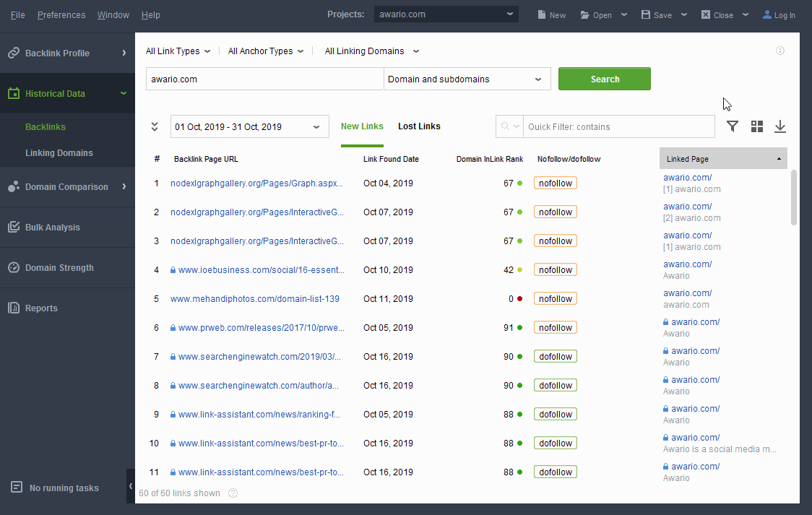Image resolution: width=812 pixels, height=515 pixels.
Task: Click the Historical Data calendar icon
Action: pyautogui.click(x=14, y=93)
